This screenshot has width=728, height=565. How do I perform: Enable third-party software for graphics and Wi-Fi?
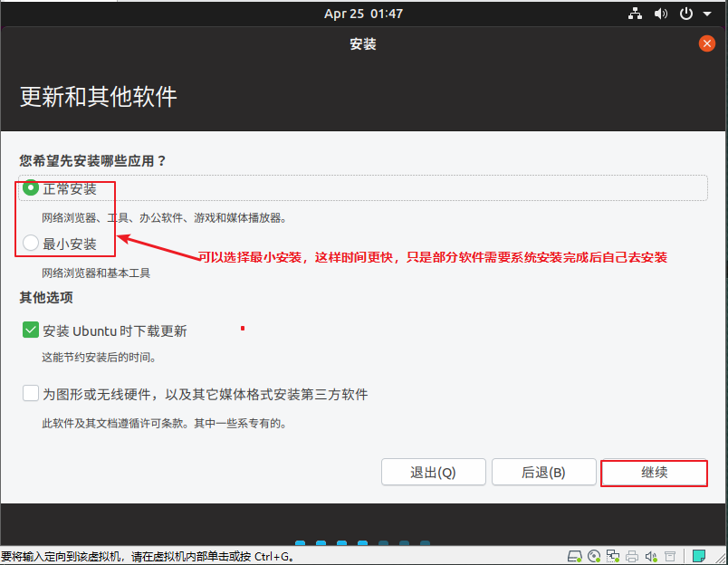[x=31, y=393]
